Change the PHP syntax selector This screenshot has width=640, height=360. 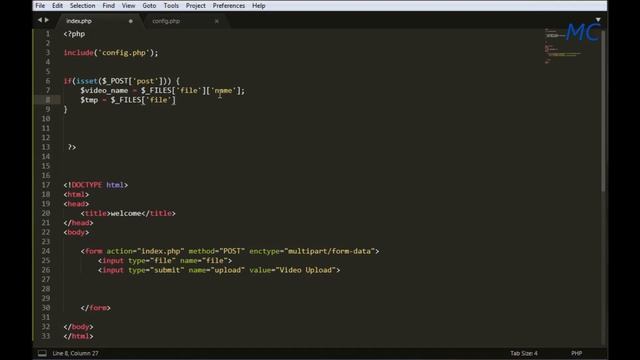point(576,353)
